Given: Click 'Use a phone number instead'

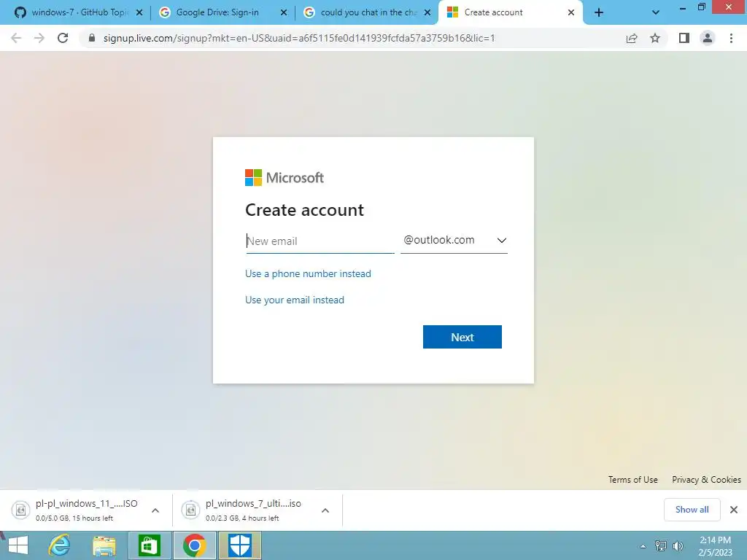Looking at the screenshot, I should click(308, 274).
